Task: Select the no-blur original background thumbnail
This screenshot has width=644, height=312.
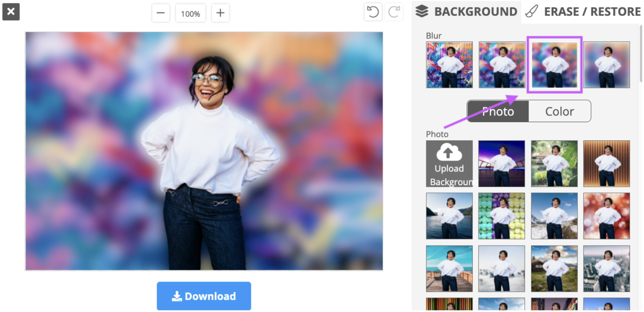Action: point(449,65)
